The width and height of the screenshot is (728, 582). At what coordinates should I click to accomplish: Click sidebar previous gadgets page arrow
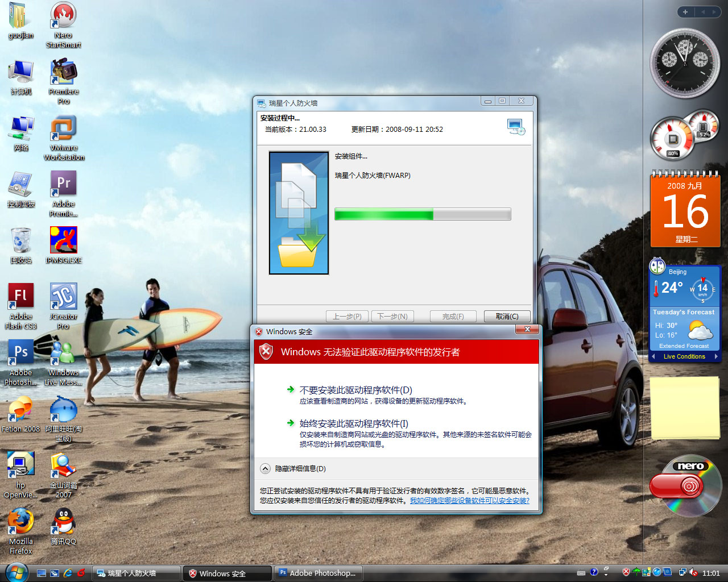click(x=702, y=12)
